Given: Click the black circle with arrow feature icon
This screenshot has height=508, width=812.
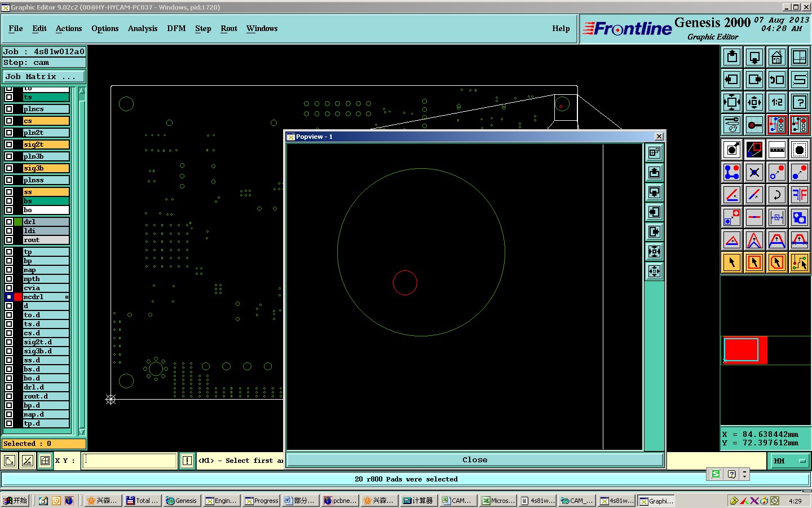Looking at the screenshot, I should coord(732,150).
